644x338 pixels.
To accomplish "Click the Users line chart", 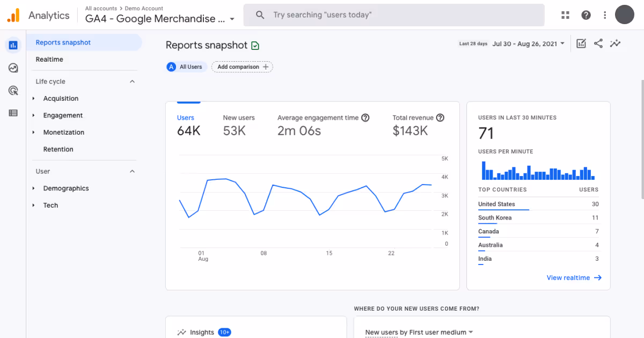I will pyautogui.click(x=305, y=201).
